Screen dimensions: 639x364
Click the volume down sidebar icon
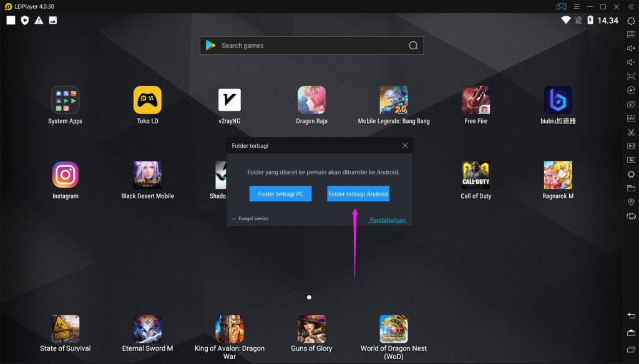[x=631, y=62]
